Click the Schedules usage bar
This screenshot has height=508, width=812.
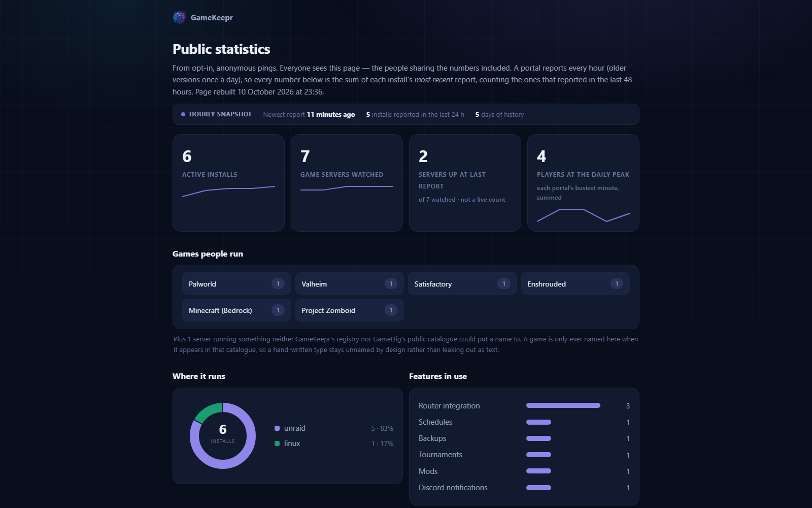[538, 422]
